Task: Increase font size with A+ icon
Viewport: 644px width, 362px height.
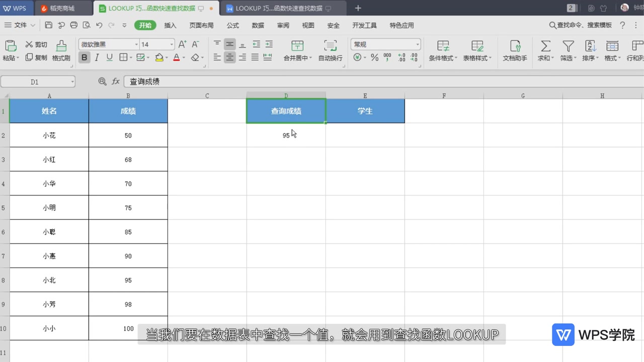Action: point(182,45)
